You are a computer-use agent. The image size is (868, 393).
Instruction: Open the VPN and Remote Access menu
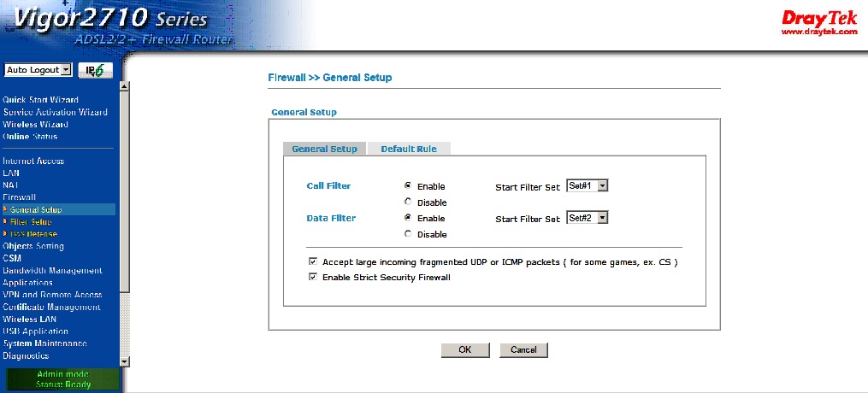(x=52, y=295)
